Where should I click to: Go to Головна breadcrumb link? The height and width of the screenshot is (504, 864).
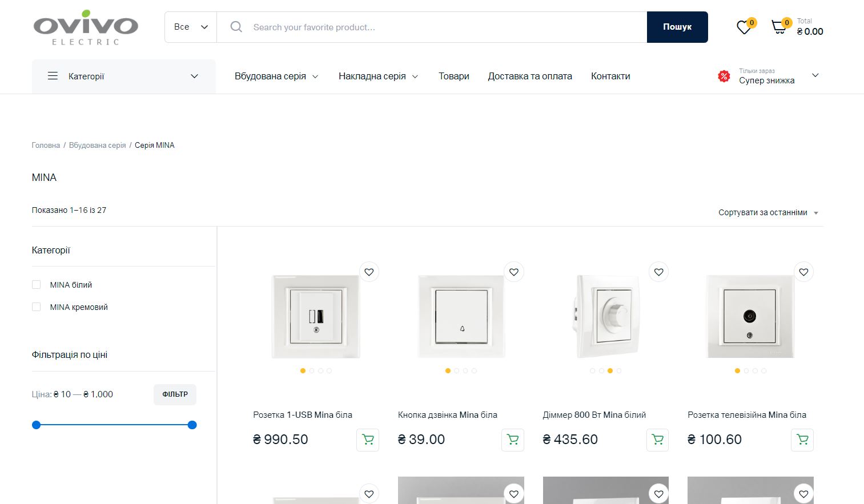click(46, 146)
